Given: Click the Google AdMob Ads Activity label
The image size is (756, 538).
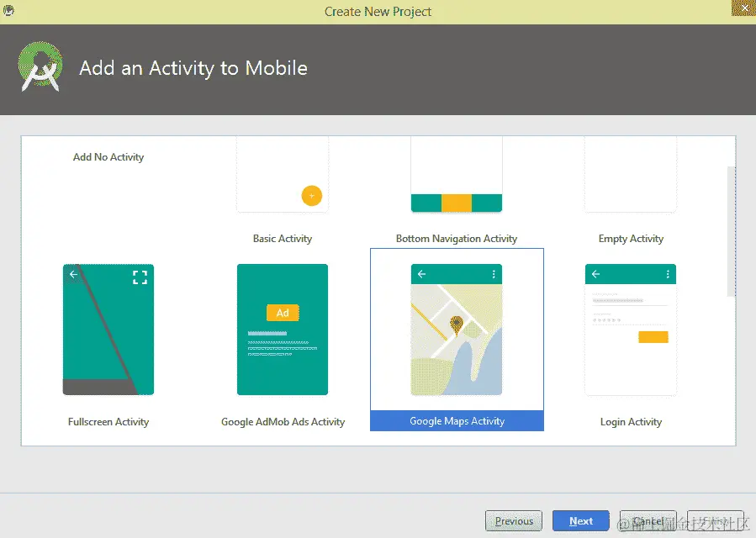Looking at the screenshot, I should click(x=283, y=422).
